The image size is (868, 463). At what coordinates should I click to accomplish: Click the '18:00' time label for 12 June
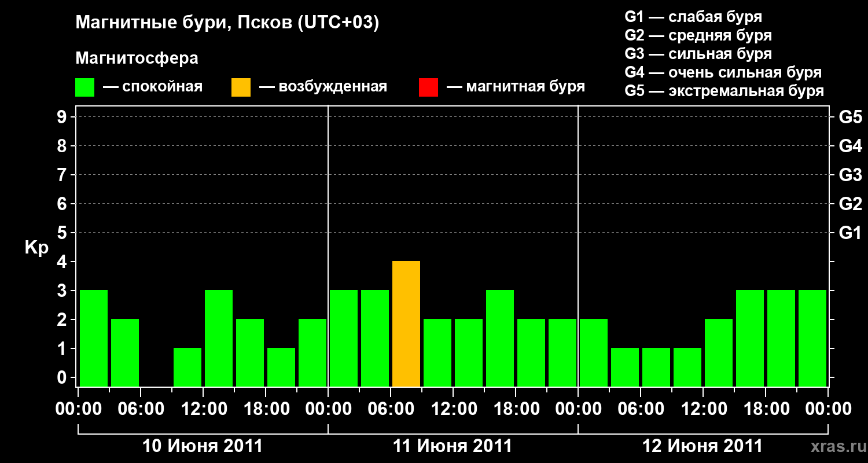click(x=766, y=409)
